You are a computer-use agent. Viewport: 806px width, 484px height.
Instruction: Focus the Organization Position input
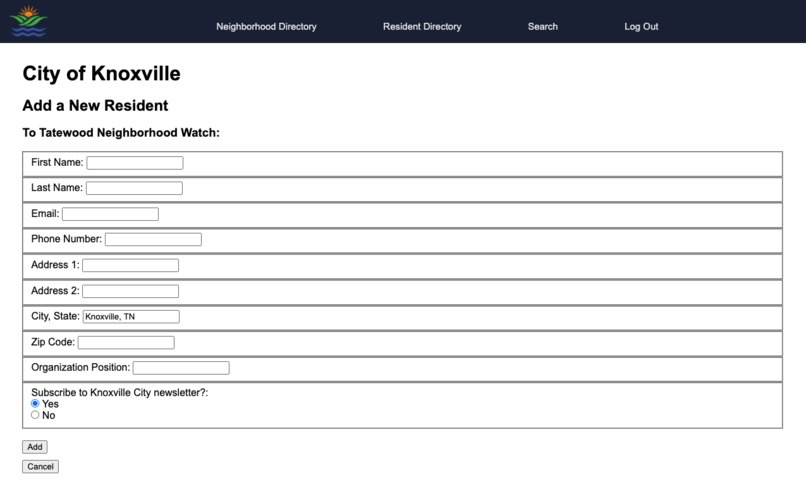pyautogui.click(x=181, y=368)
